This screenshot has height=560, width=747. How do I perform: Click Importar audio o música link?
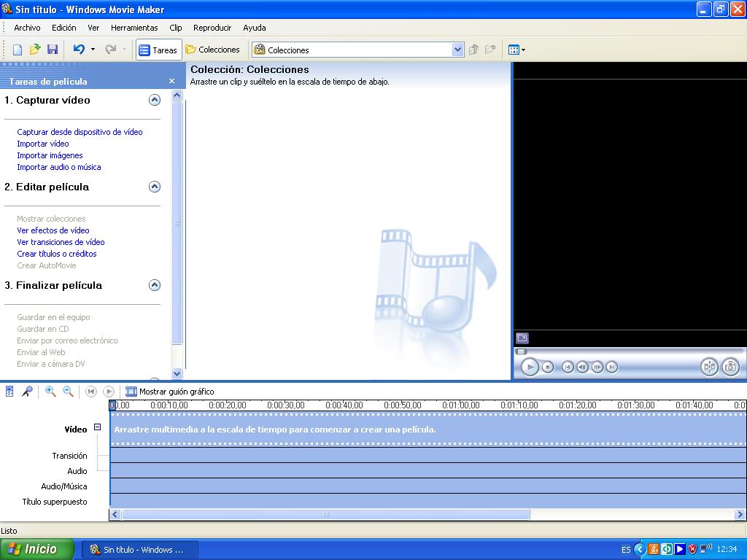tap(58, 167)
